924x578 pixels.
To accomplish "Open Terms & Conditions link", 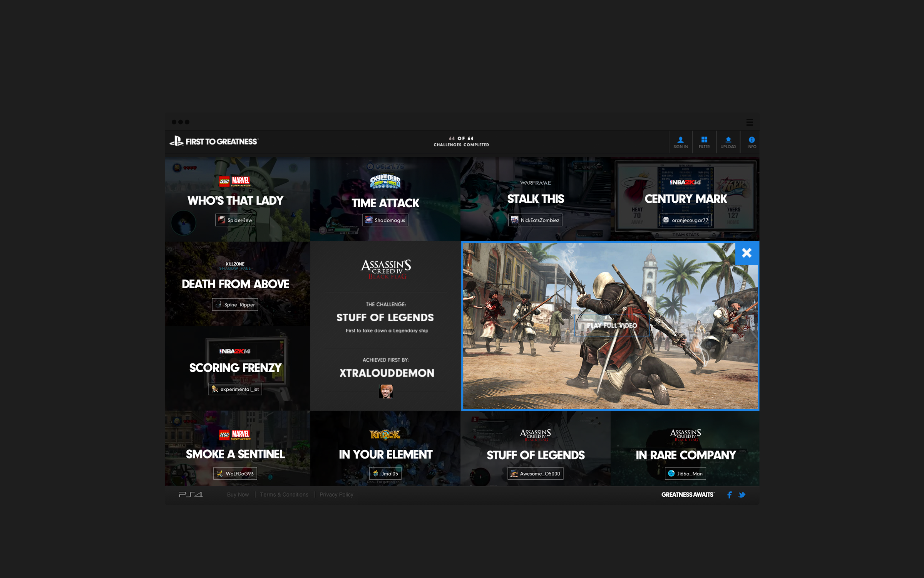I will (x=284, y=494).
